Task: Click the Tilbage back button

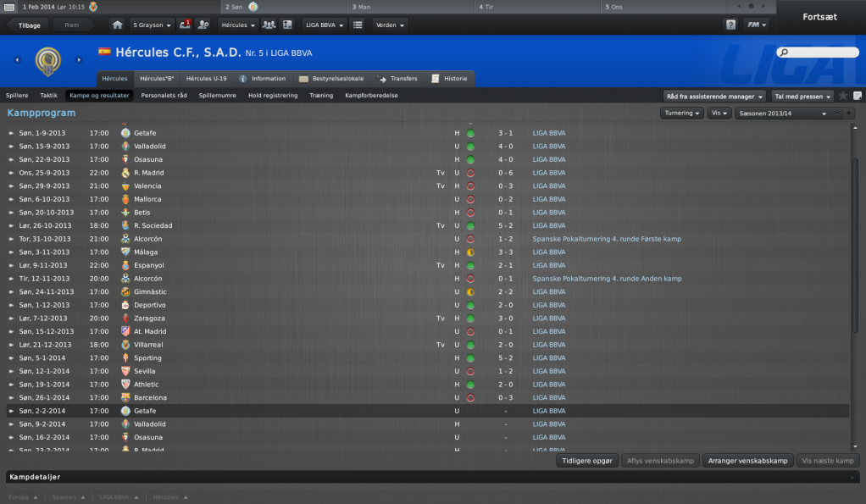Action: 29,25
